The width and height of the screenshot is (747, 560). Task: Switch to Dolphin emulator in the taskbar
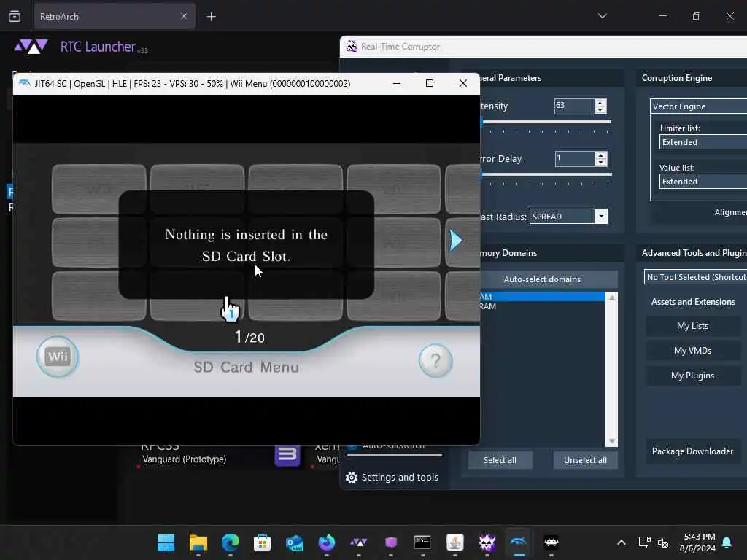(519, 542)
